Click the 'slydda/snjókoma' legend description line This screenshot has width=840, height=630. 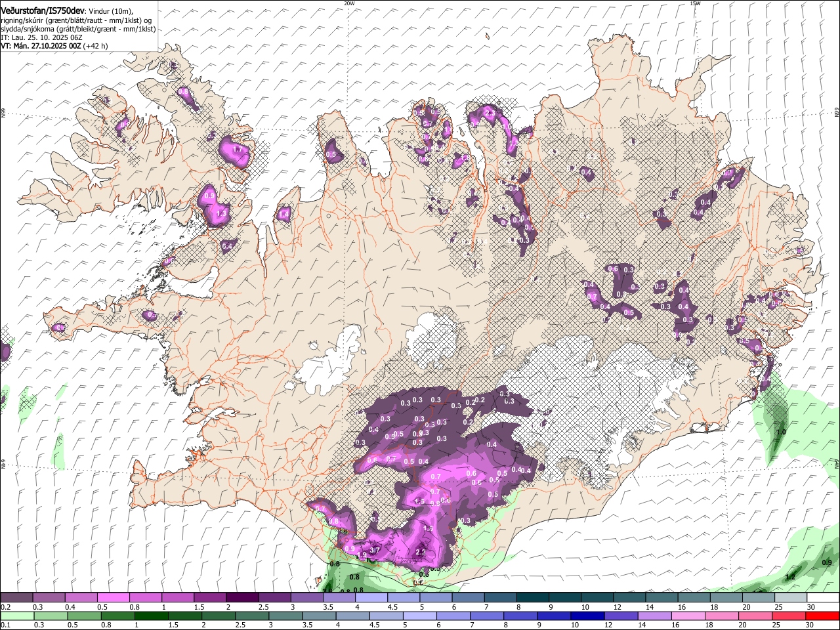point(78,29)
